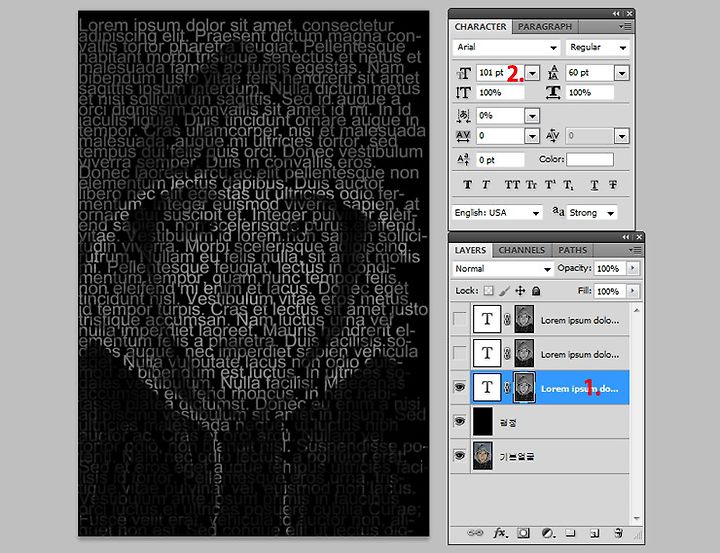720x553 pixels.
Task: Apply Subscript text style
Action: coord(568,185)
